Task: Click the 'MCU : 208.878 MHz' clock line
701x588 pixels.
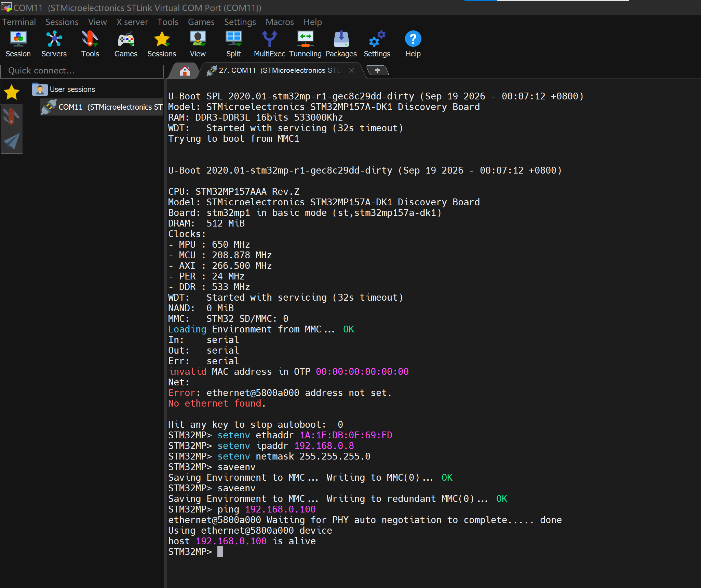Action: (x=220, y=255)
